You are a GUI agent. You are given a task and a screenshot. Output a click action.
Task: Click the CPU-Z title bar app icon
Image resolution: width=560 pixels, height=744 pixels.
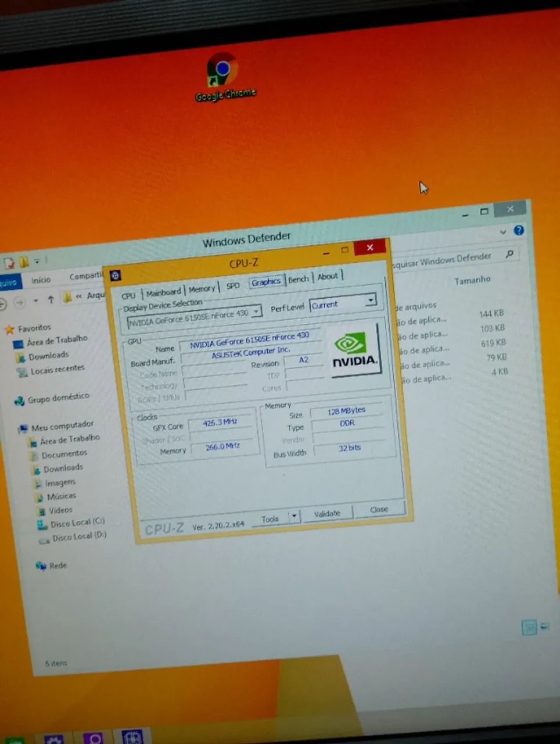(x=115, y=276)
